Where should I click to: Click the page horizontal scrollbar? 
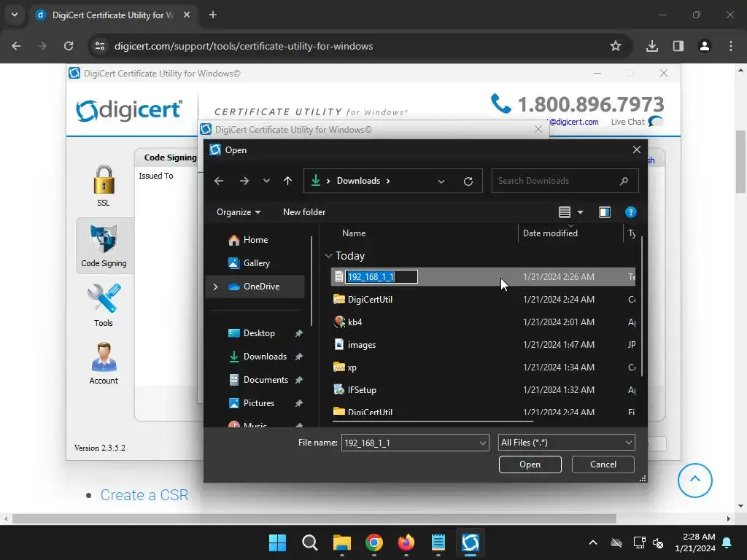[x=314, y=518]
